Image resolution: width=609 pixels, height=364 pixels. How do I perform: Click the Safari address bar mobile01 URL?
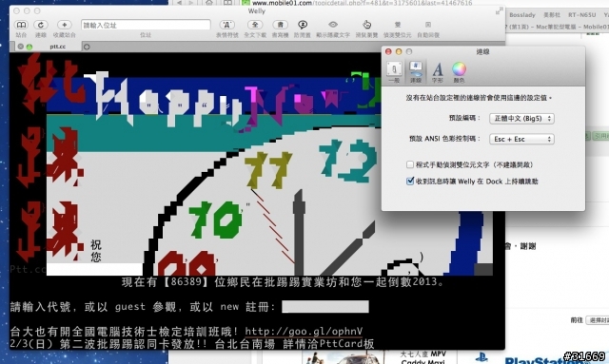[x=362, y=3]
